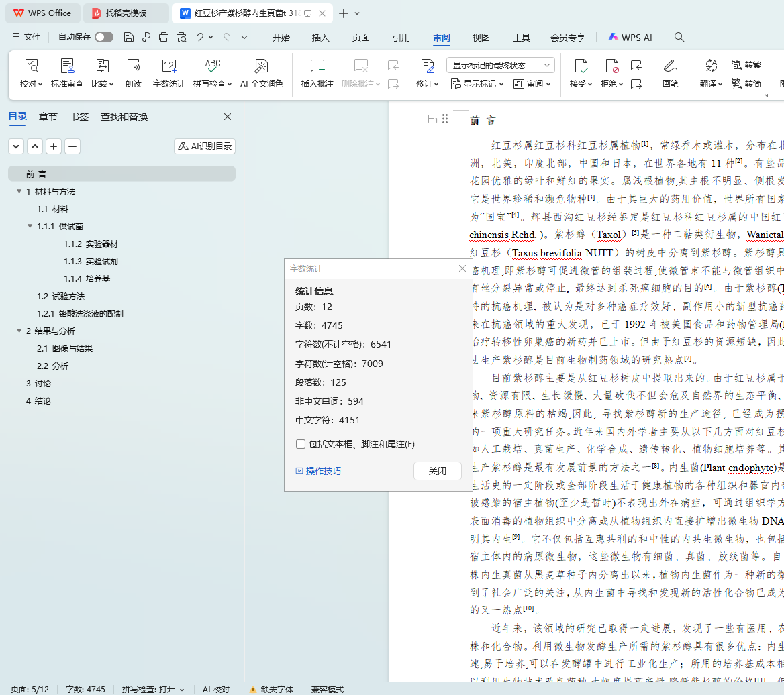Convert text with 转繁 button
The image size is (784, 695).
point(746,65)
